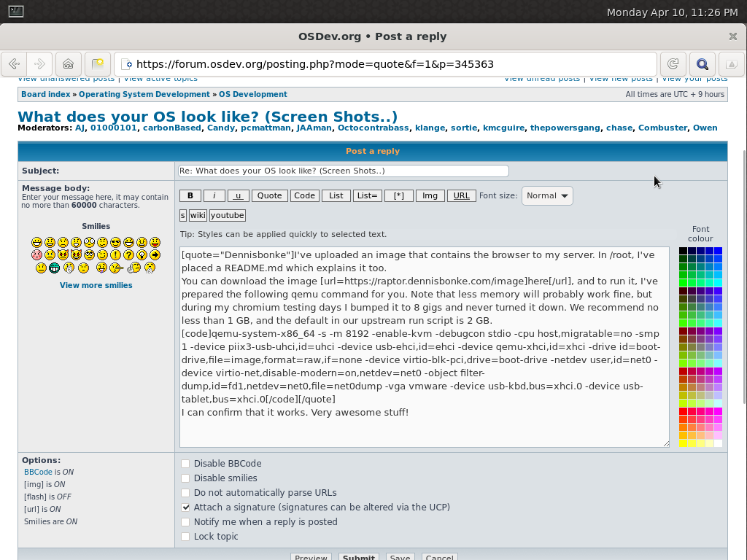Click the wiki BBCode button
This screenshot has width=747, height=560.
pyautogui.click(x=198, y=215)
